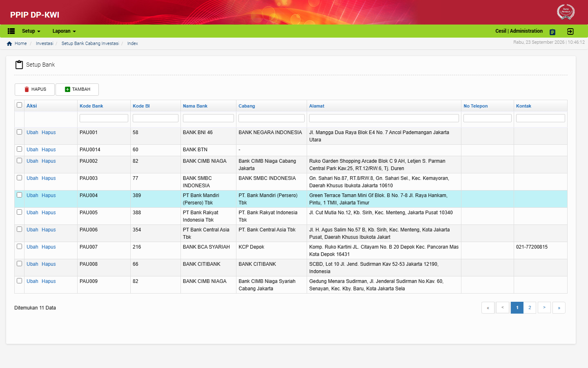Open the Setup dropdown menu
588x368 pixels.
[x=31, y=31]
